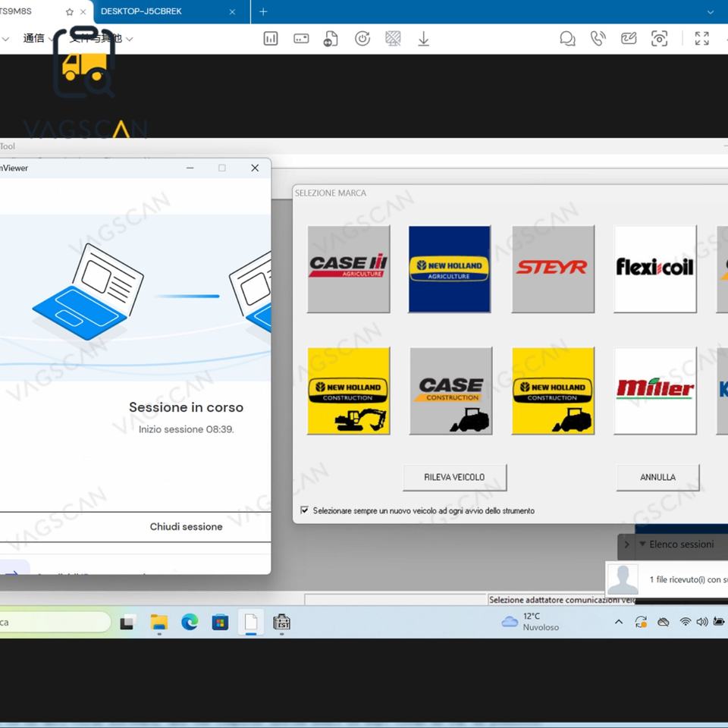Open the '1 file ricevuto' notification
The height and width of the screenshot is (728, 728).
click(x=667, y=579)
